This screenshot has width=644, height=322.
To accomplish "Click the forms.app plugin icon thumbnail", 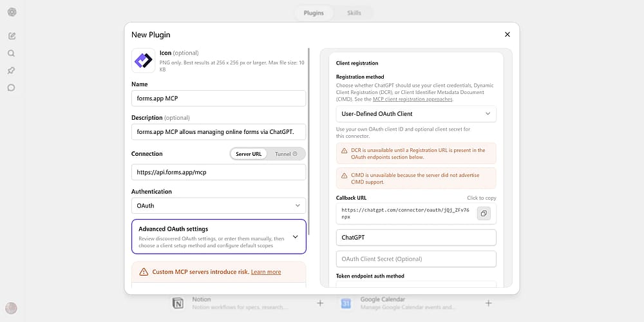I will [x=144, y=61].
